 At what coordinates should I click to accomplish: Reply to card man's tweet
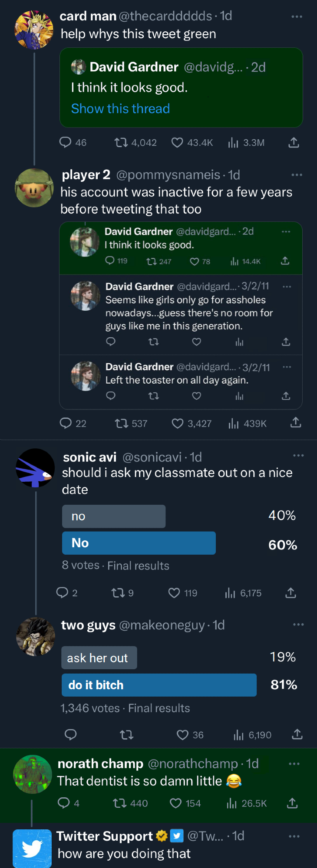pos(66,143)
